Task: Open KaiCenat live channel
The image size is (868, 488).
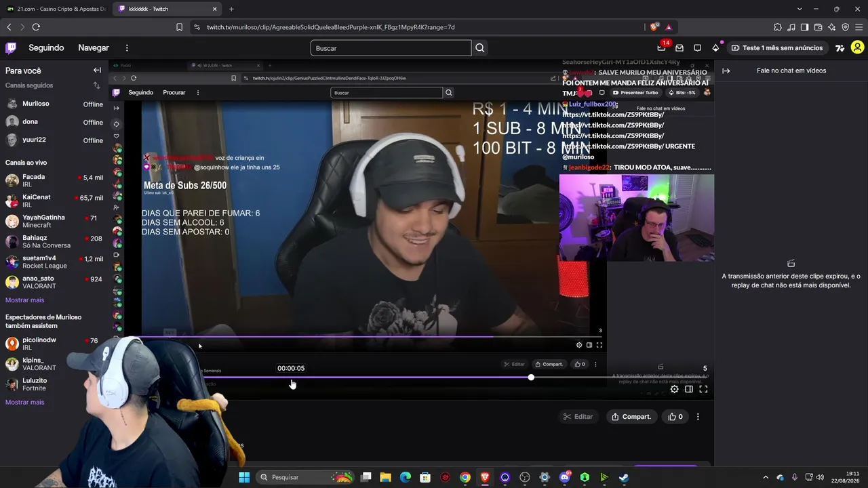Action: pyautogui.click(x=54, y=201)
